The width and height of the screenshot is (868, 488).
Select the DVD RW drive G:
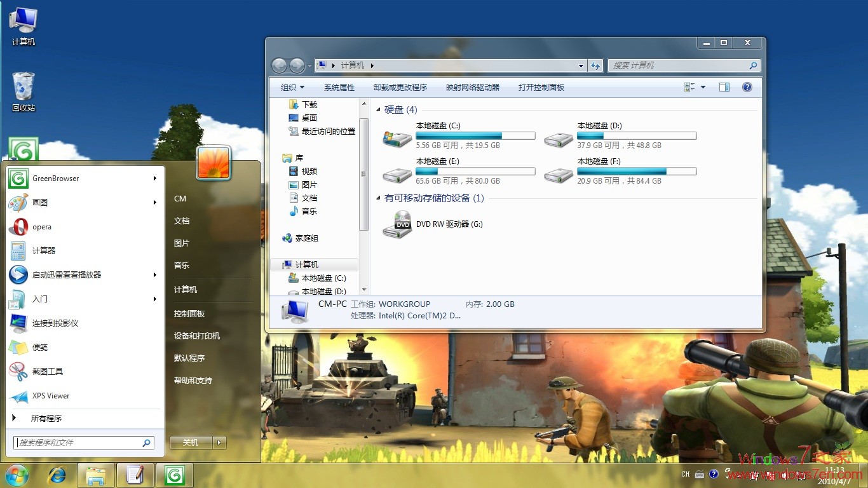coord(433,224)
